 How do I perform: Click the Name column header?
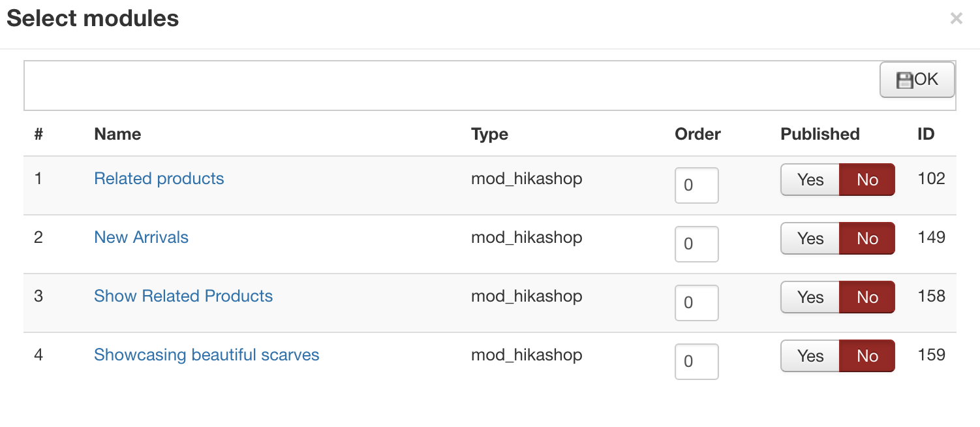(x=117, y=134)
